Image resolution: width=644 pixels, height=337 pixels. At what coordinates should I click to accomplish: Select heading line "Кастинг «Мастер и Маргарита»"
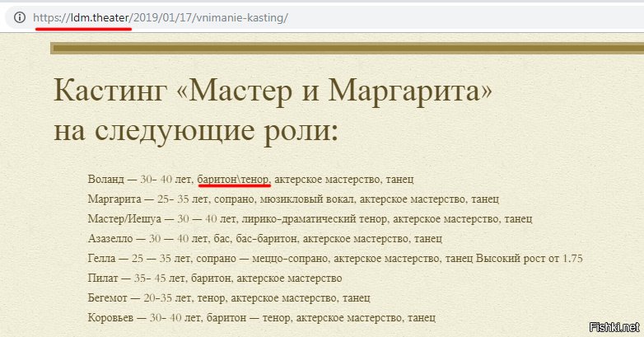[x=273, y=90]
